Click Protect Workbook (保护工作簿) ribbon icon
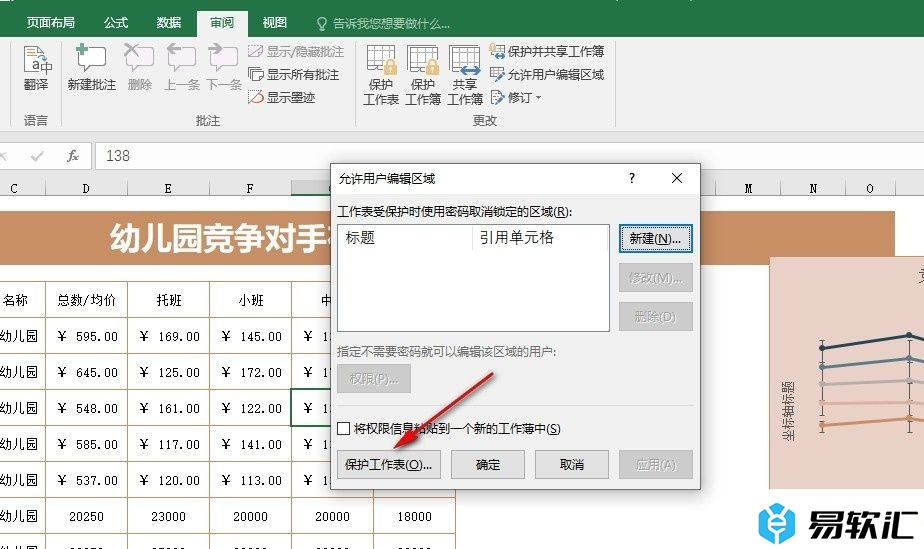This screenshot has height=549, width=924. [x=423, y=75]
